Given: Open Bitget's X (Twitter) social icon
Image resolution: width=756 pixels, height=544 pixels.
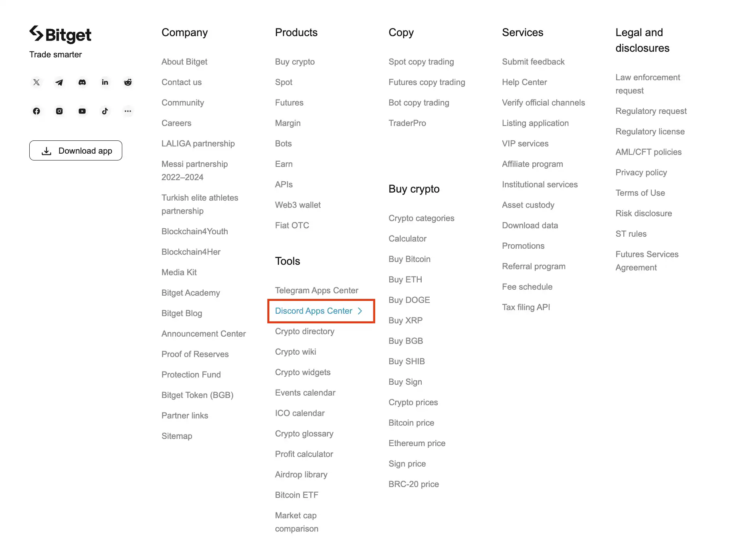Looking at the screenshot, I should 36,82.
